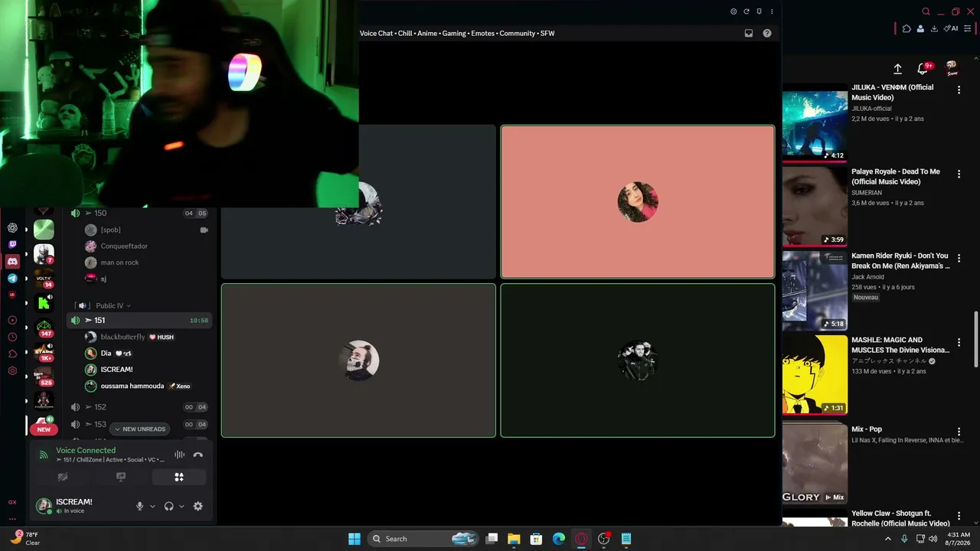Select voice channel 151

point(139,320)
